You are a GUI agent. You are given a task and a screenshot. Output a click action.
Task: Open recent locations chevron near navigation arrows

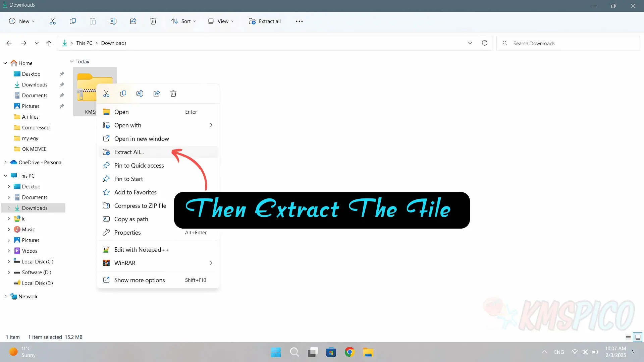[x=37, y=43]
